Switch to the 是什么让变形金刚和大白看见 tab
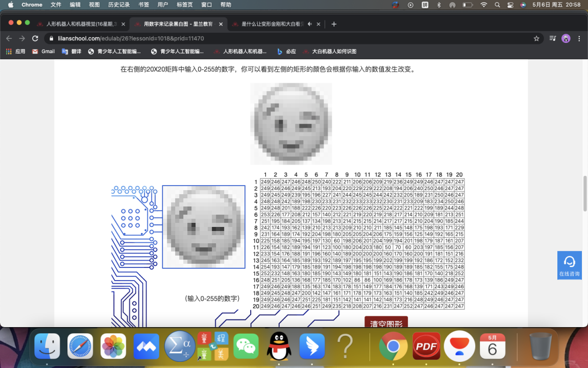The height and width of the screenshot is (368, 588). [x=276, y=24]
